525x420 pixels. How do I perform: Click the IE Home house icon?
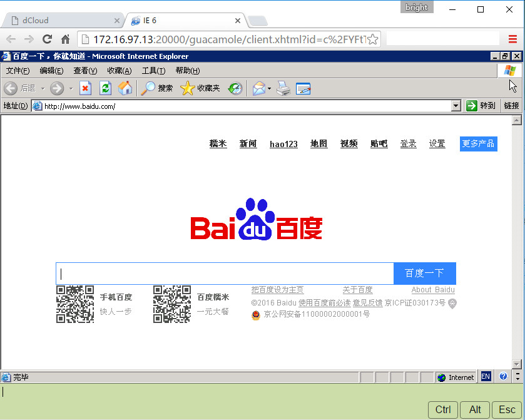click(125, 88)
